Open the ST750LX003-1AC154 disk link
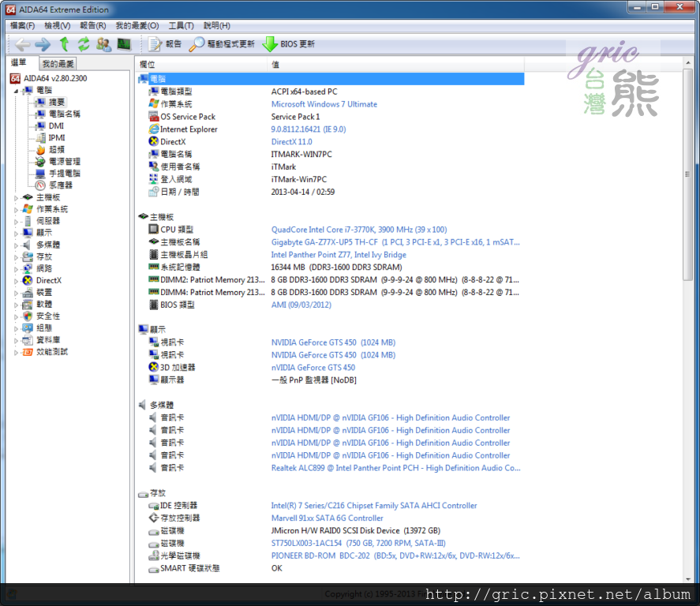This screenshot has width=700, height=606. tap(358, 543)
